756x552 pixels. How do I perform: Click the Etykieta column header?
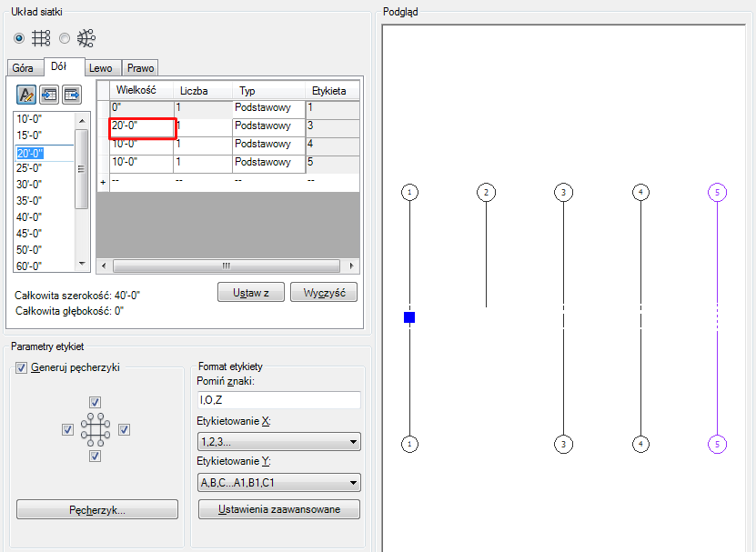[332, 91]
